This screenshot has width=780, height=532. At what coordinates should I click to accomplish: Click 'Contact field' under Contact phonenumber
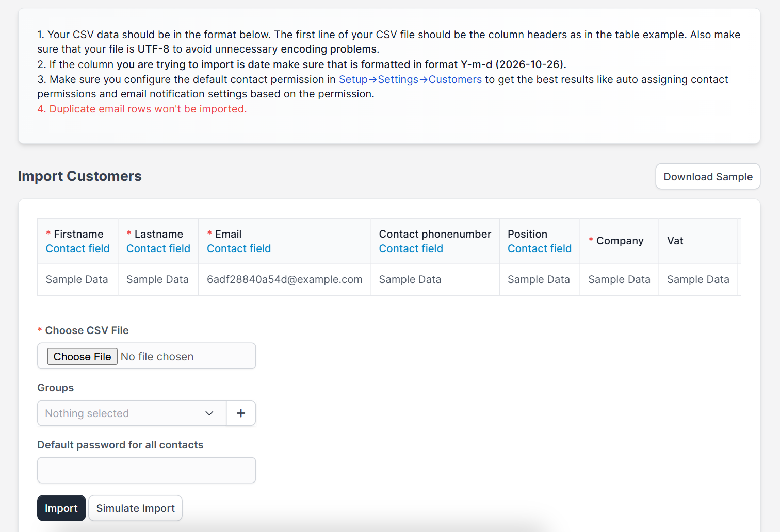pyautogui.click(x=411, y=248)
